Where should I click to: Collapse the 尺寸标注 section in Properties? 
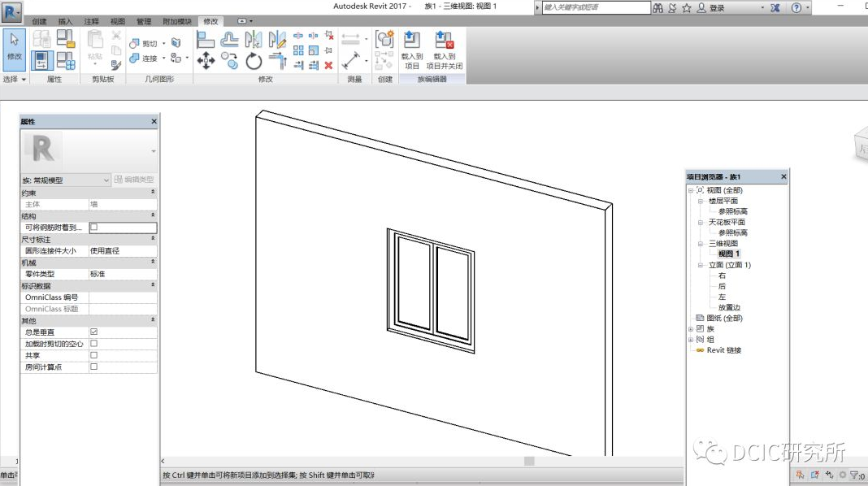coord(153,239)
